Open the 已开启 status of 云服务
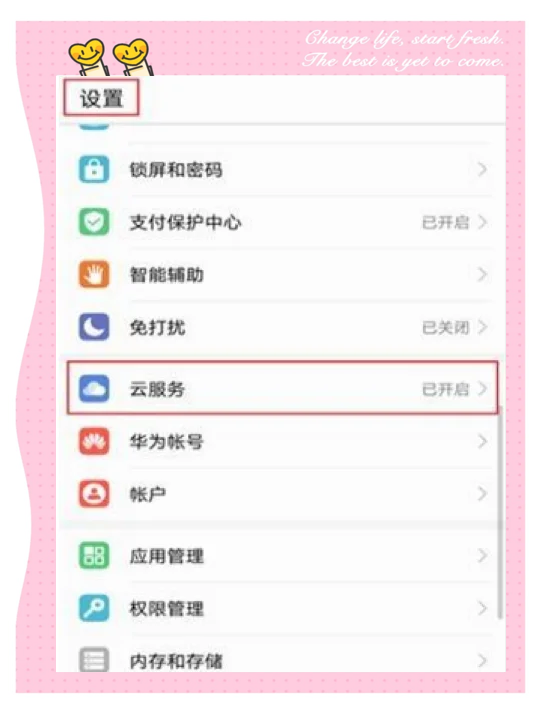This screenshot has width=541, height=714. [x=445, y=389]
